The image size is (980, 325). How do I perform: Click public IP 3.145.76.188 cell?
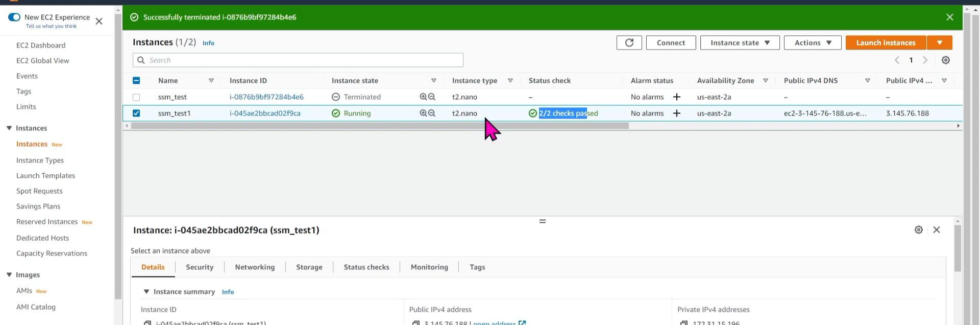(x=907, y=113)
